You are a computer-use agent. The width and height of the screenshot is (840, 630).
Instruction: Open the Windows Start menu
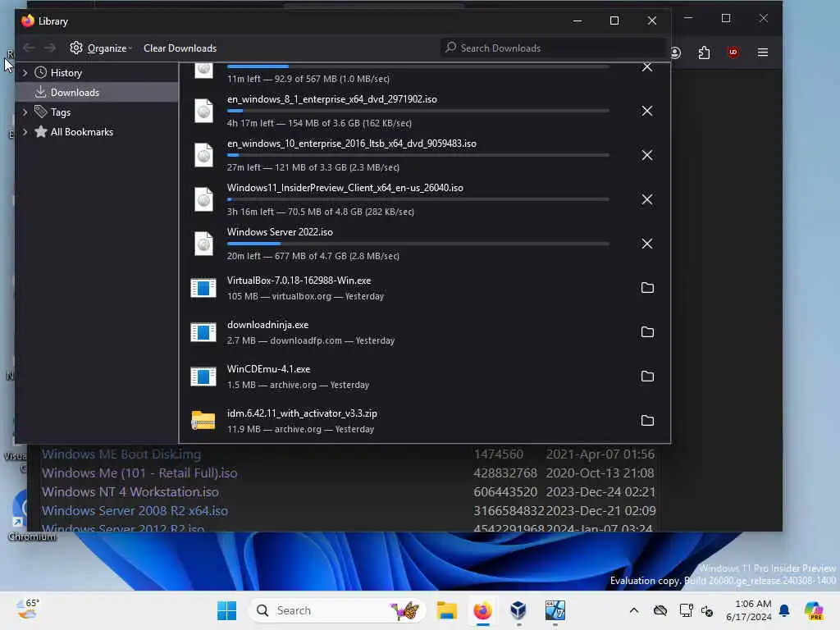click(226, 610)
